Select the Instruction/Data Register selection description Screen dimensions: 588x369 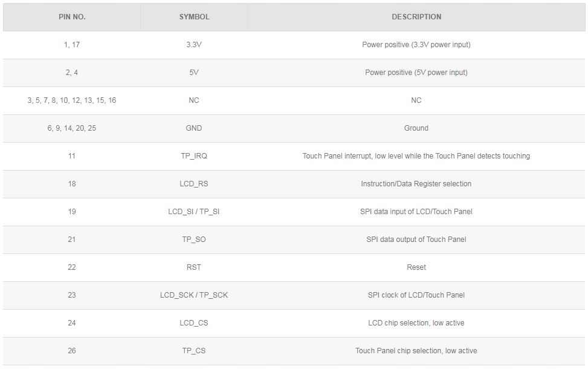point(416,184)
